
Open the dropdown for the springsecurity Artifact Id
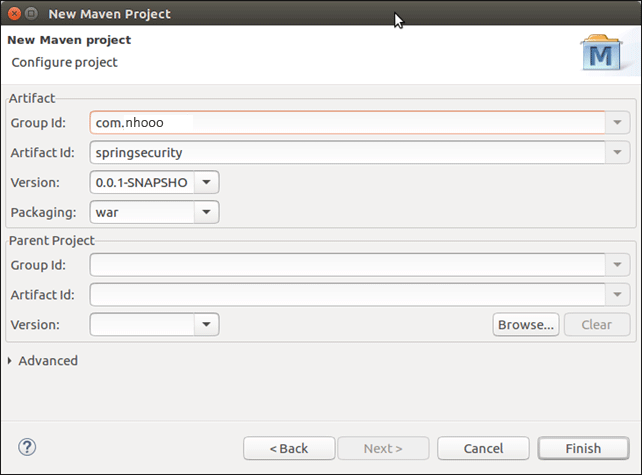click(x=617, y=153)
